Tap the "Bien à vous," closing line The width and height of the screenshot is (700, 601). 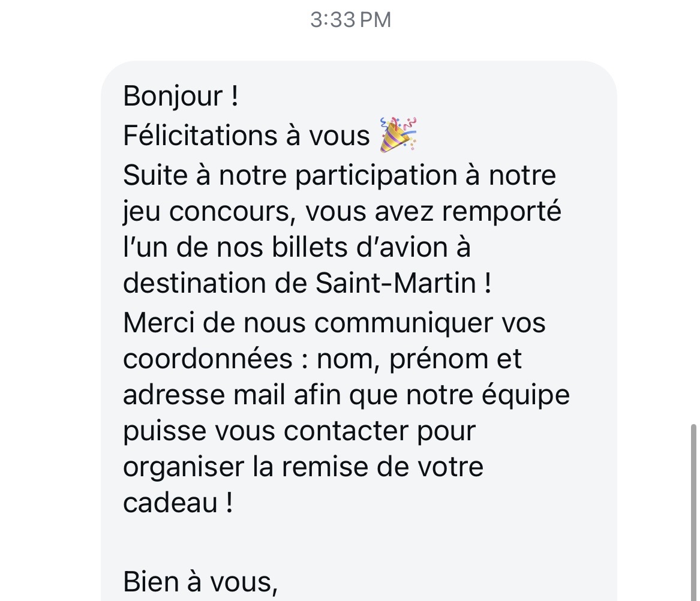pyautogui.click(x=200, y=581)
